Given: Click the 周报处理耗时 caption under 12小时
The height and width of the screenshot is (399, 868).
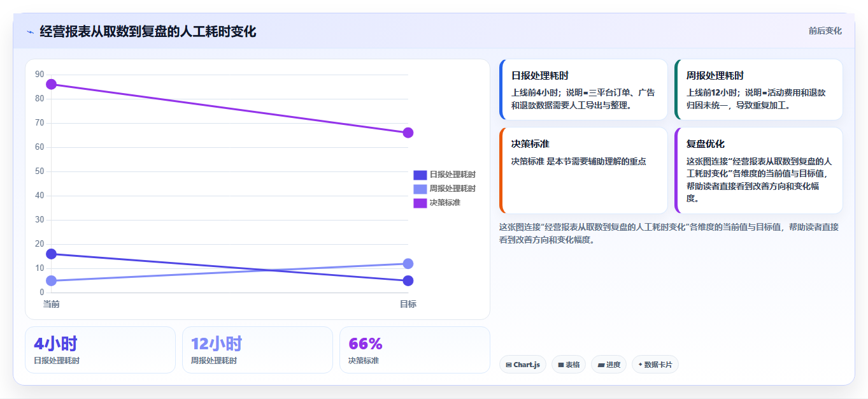Looking at the screenshot, I should tap(214, 361).
